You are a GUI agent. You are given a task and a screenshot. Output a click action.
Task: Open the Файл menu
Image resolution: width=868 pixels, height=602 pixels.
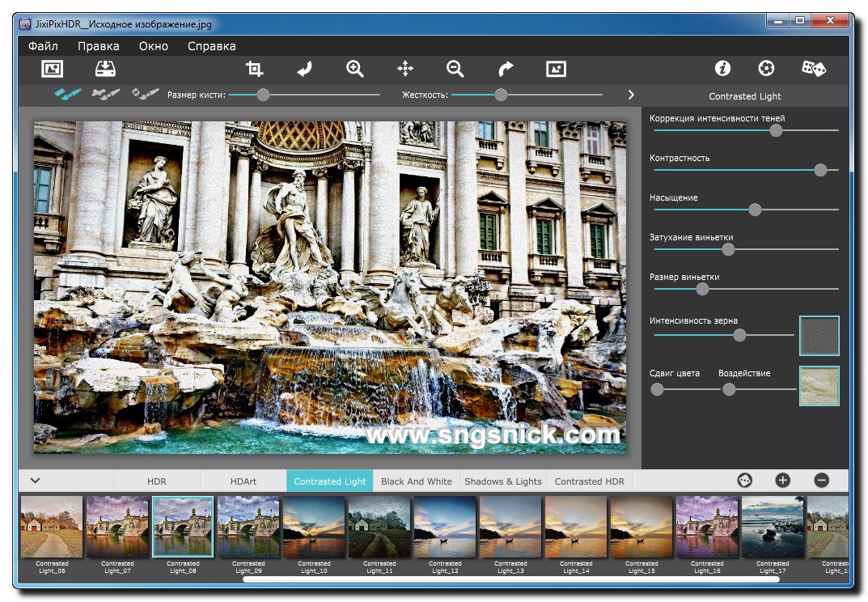[43, 46]
